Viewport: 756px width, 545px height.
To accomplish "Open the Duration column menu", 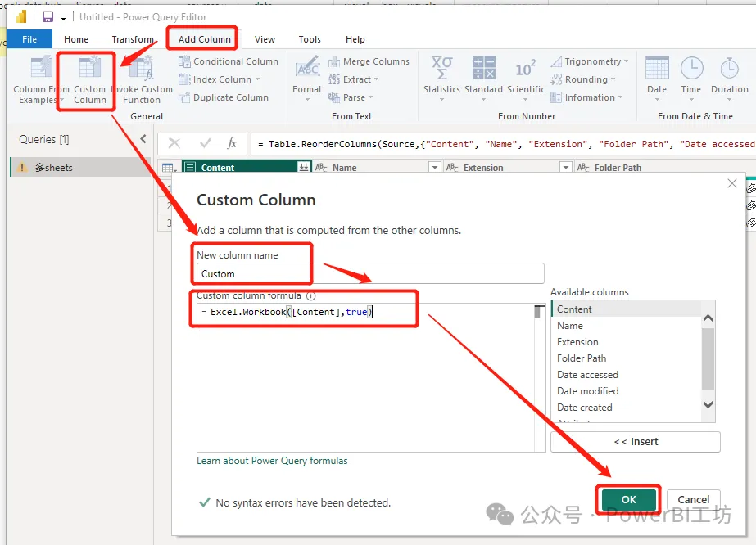I will point(730,79).
